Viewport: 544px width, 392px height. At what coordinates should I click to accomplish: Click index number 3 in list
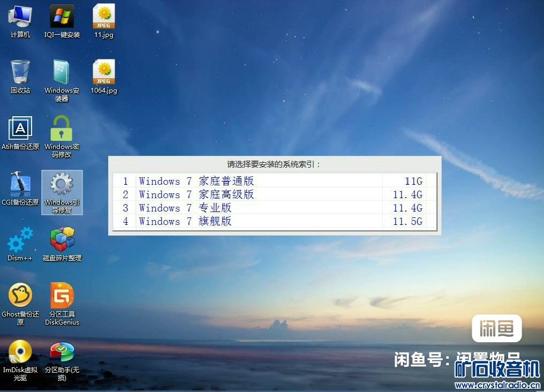tap(125, 208)
